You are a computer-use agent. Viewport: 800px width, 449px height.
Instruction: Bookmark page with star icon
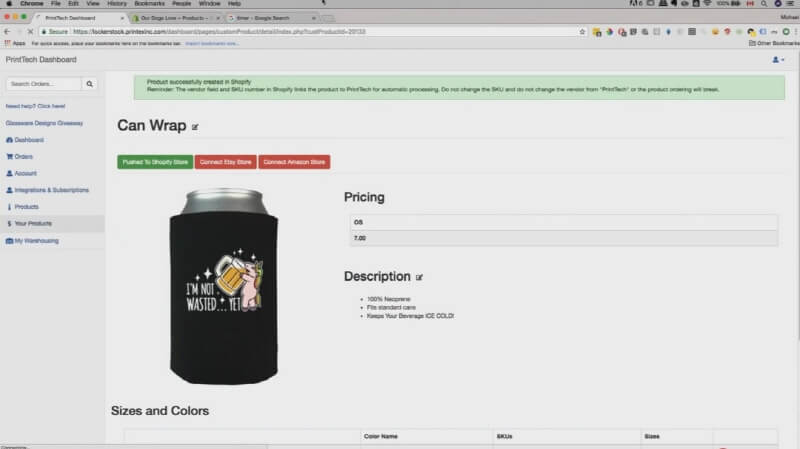tap(582, 32)
